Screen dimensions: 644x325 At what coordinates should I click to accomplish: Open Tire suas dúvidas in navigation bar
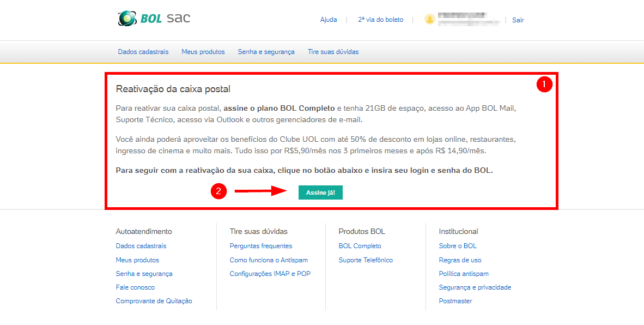pos(333,52)
